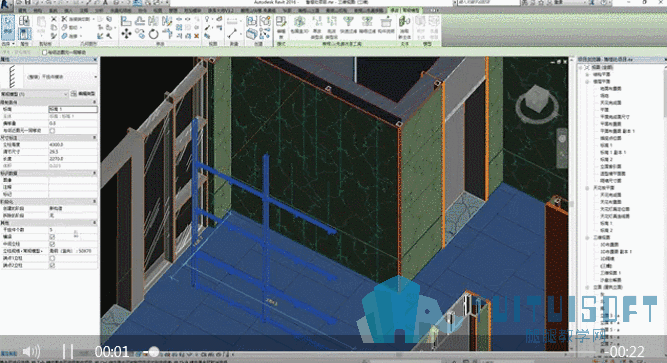Select Mirror - Draw Axis icon
Viewport: 667px width, 363px height.
(167, 21)
